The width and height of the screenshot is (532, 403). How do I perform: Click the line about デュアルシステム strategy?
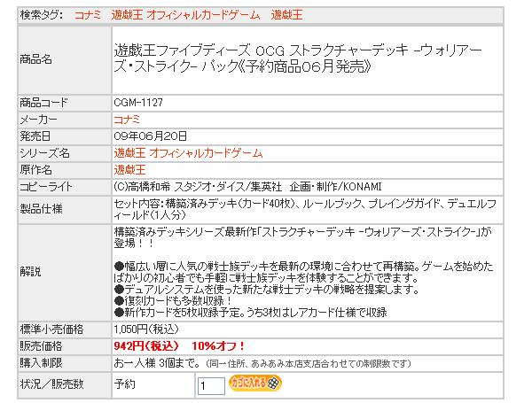click(x=266, y=290)
